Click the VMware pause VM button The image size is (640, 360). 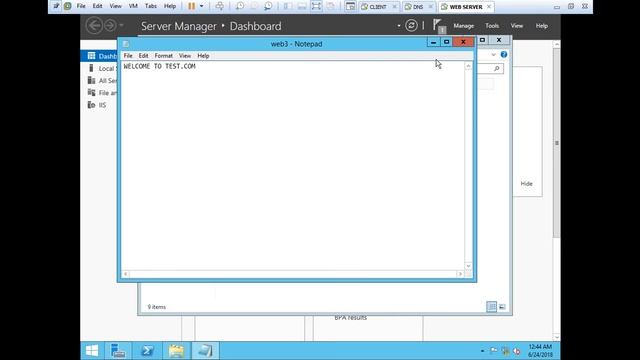tap(191, 6)
